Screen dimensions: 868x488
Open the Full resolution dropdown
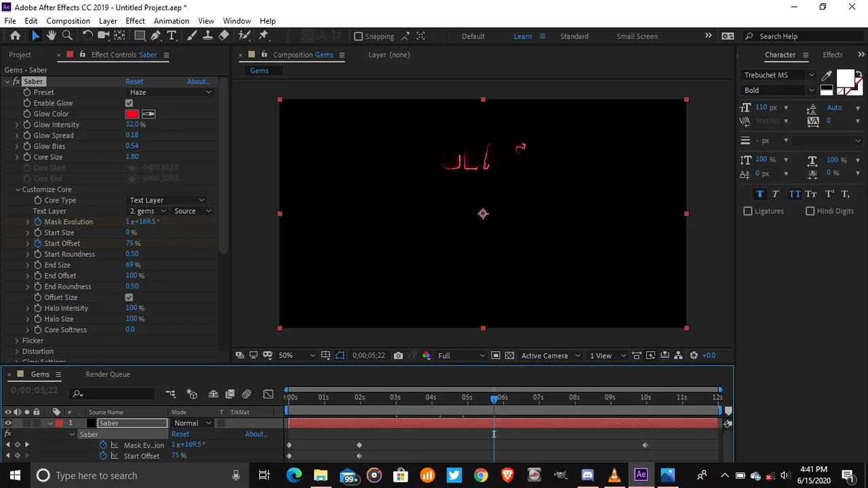[x=461, y=355]
